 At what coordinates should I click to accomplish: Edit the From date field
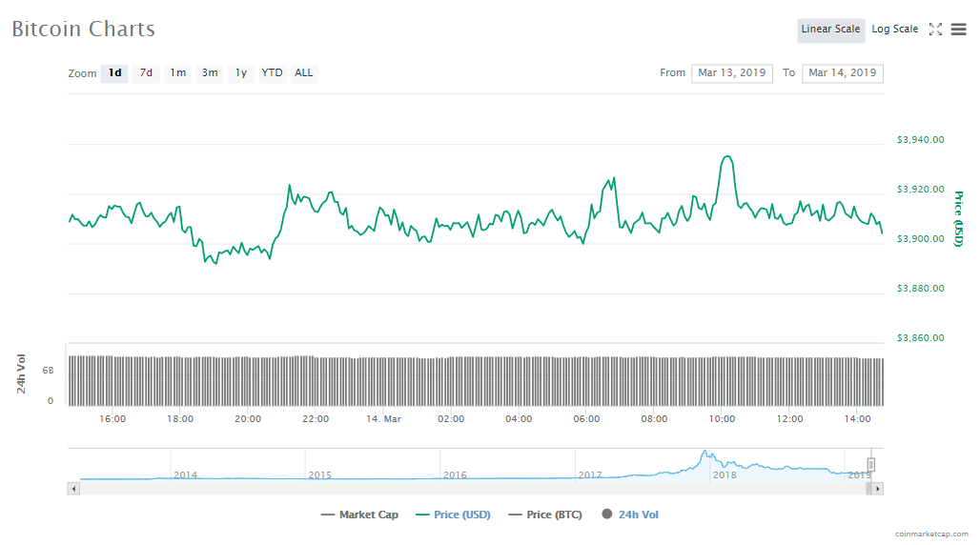tap(731, 73)
